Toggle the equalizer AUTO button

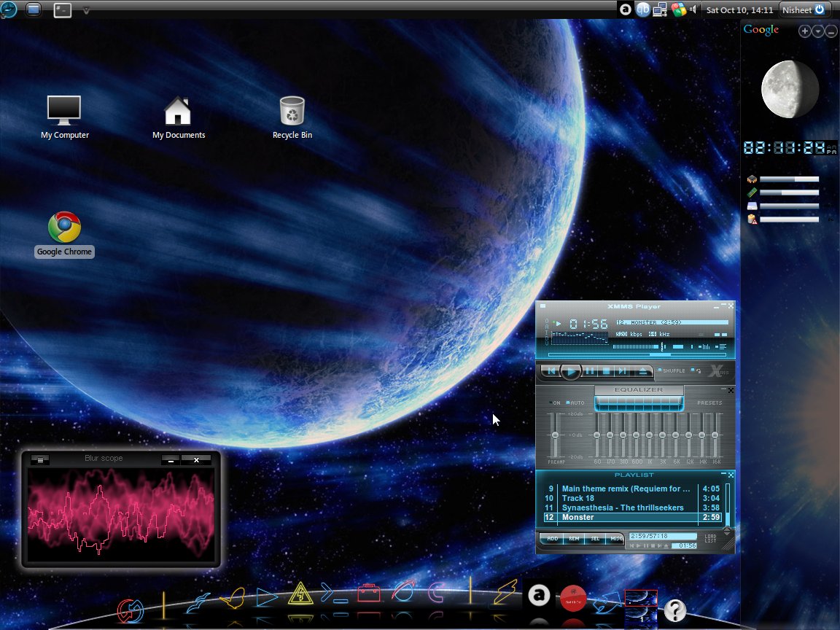point(575,402)
